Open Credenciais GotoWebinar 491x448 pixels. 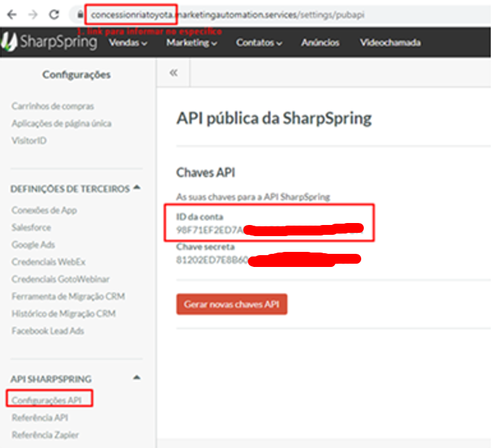click(60, 279)
